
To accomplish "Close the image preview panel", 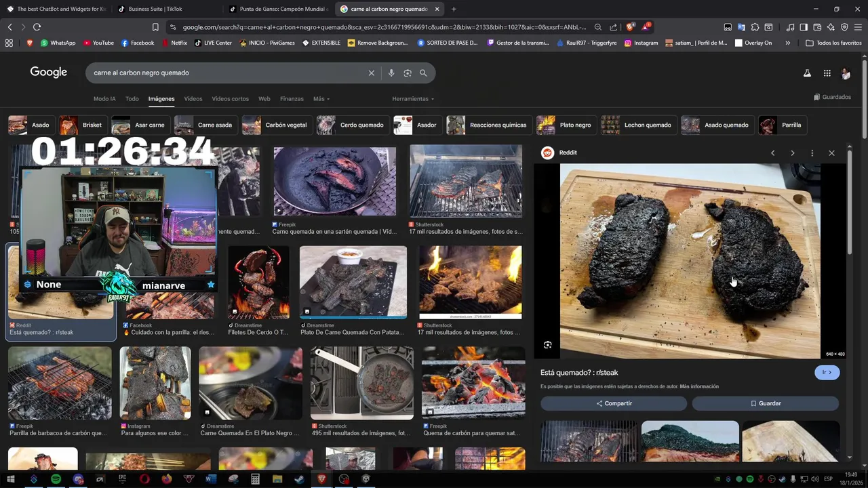I will pyautogui.click(x=831, y=153).
